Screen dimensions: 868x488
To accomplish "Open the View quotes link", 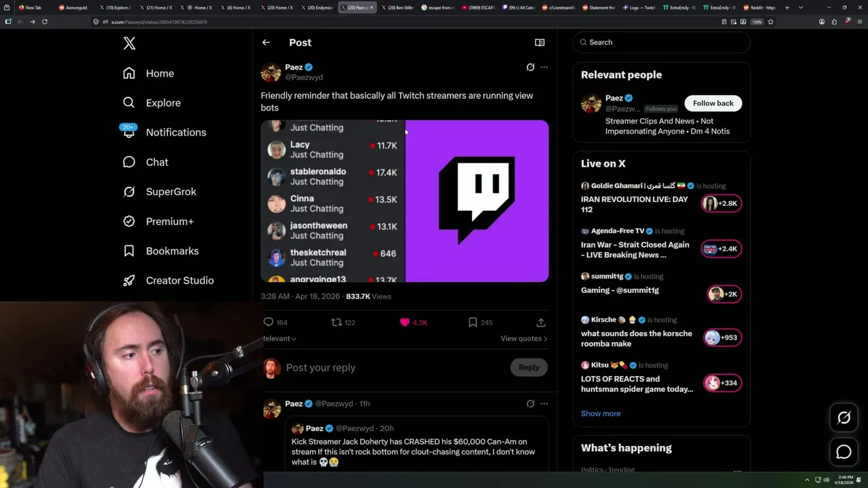I will [x=524, y=338].
